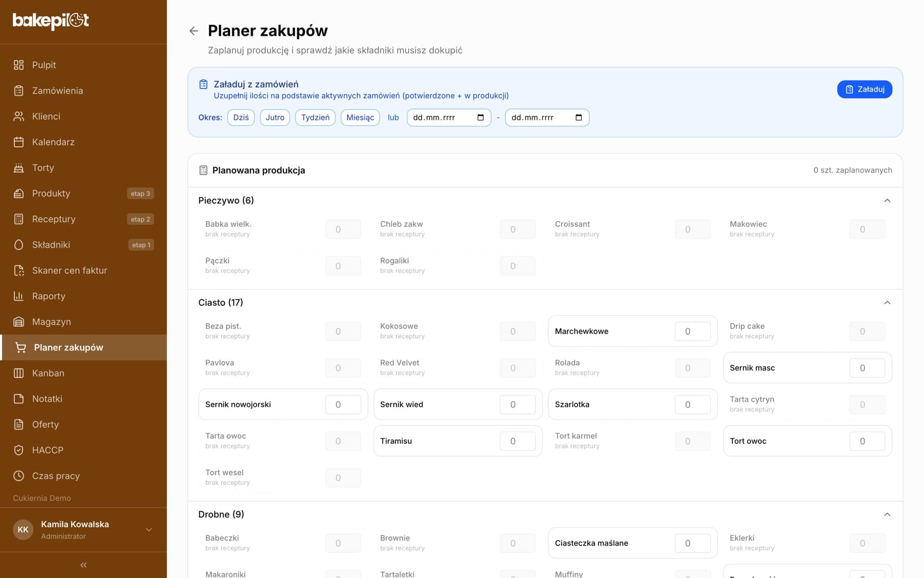This screenshot has height=578, width=924.
Task: Open Składniki in the sidebar
Action: click(83, 245)
